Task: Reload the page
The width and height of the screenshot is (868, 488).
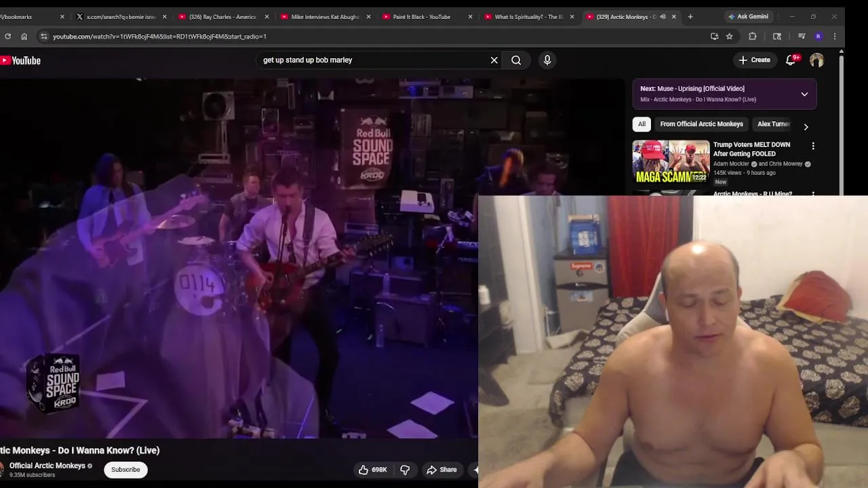Action: click(x=7, y=37)
